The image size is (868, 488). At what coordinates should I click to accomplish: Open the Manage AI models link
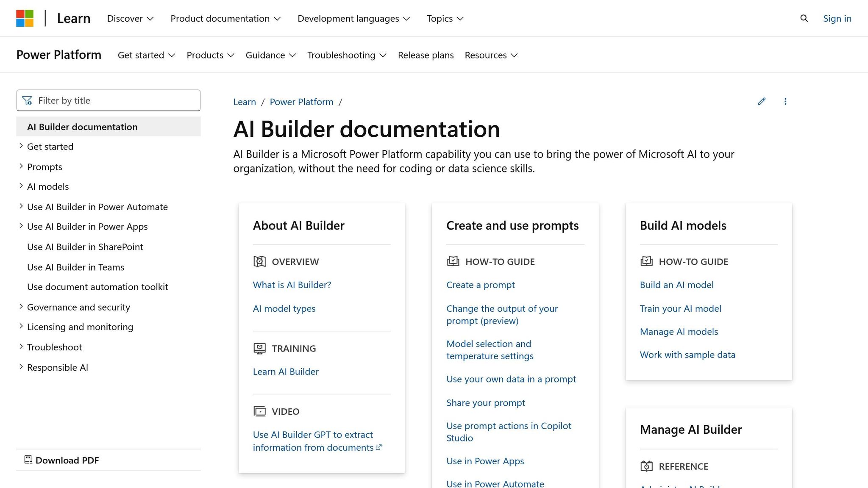pyautogui.click(x=679, y=331)
